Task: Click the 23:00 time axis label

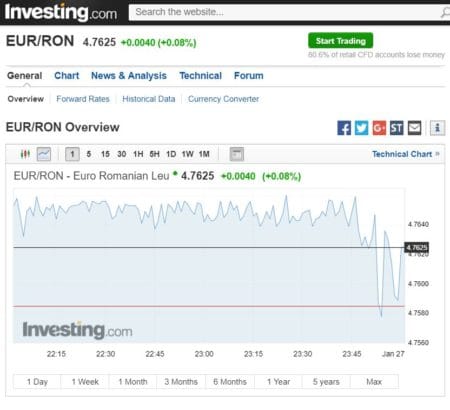Action: [204, 354]
